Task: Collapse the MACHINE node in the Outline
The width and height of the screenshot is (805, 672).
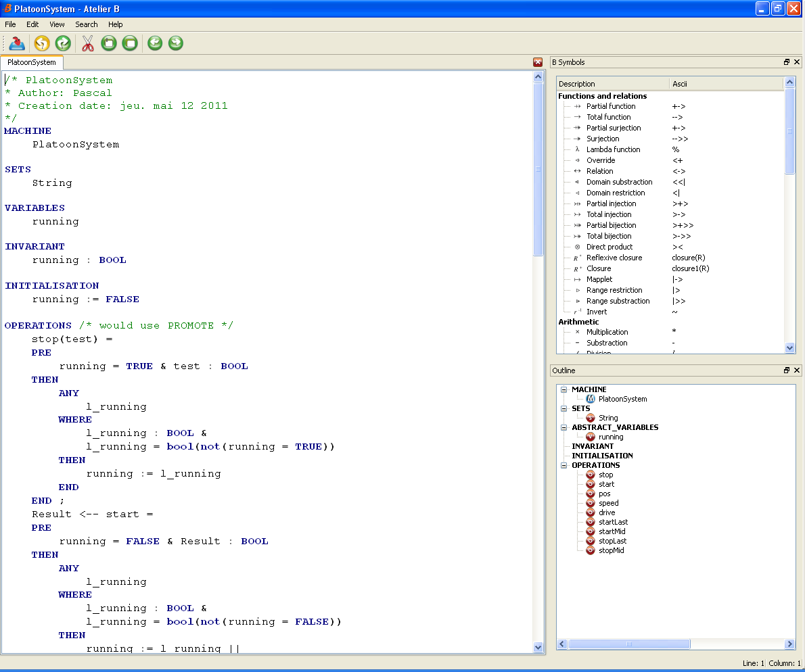Action: 563,389
